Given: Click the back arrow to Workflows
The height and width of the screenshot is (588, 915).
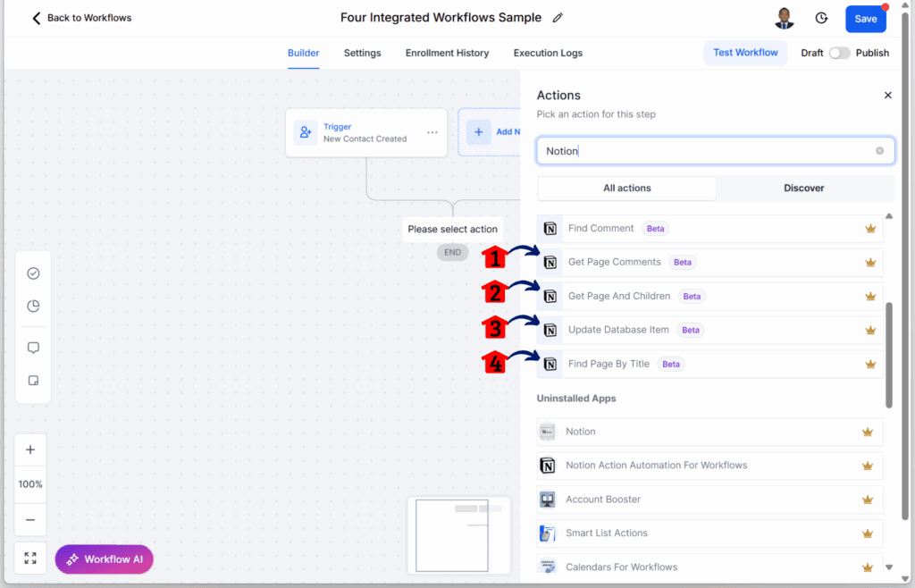Looking at the screenshot, I should (x=36, y=18).
